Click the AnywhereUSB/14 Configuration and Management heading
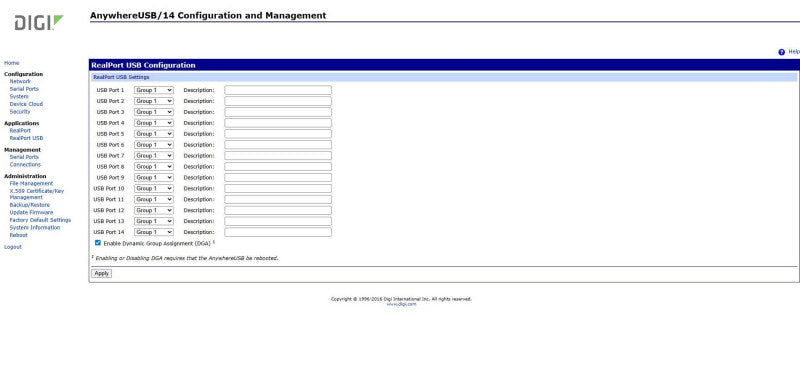This screenshot has width=800, height=392. pyautogui.click(x=208, y=16)
